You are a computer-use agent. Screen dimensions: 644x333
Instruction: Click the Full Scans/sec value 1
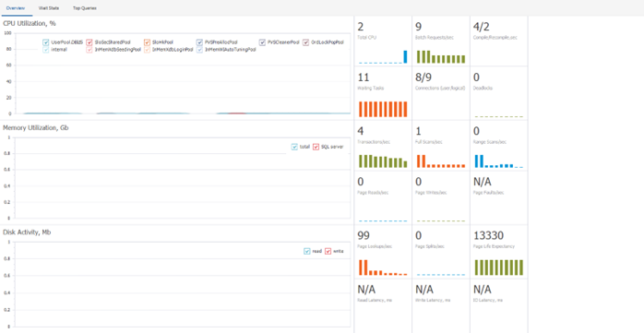(x=418, y=131)
